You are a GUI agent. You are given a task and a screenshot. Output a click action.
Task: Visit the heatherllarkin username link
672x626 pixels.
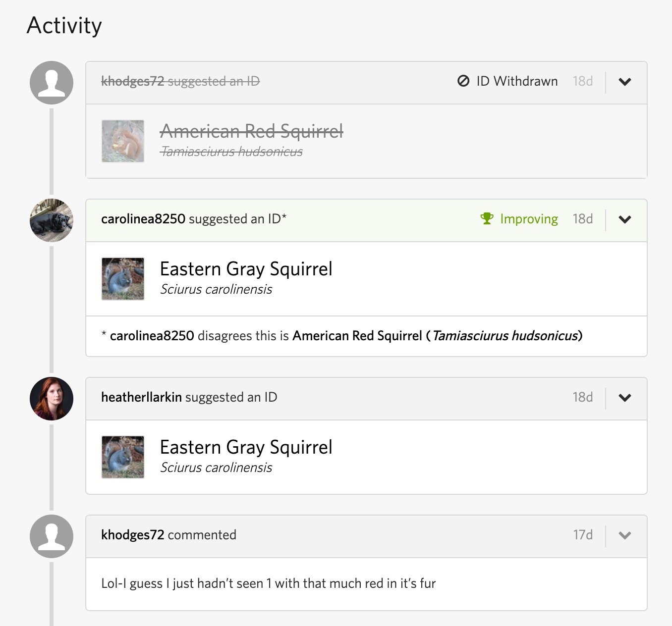pos(141,397)
